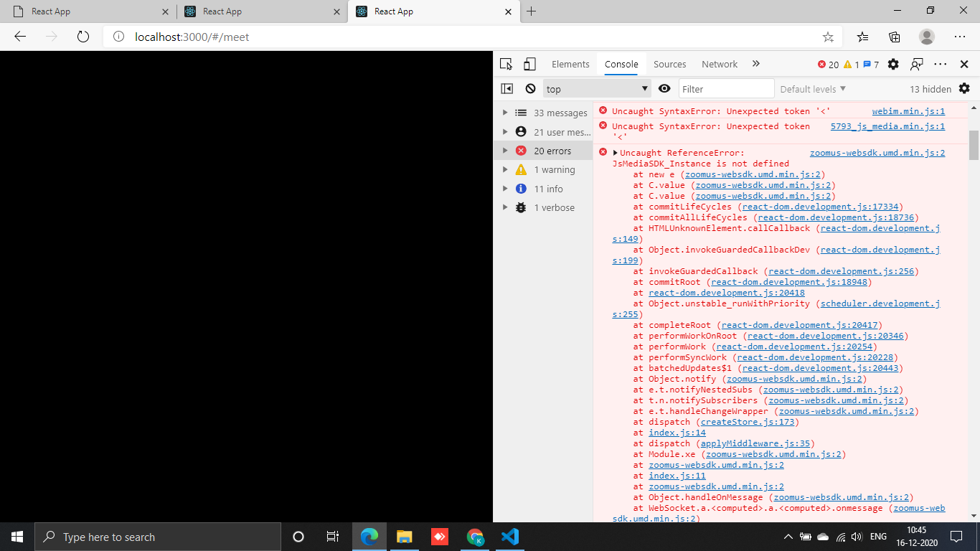Image resolution: width=980 pixels, height=551 pixels.
Task: Switch to inactive React App tab with React logo
Action: point(260,11)
